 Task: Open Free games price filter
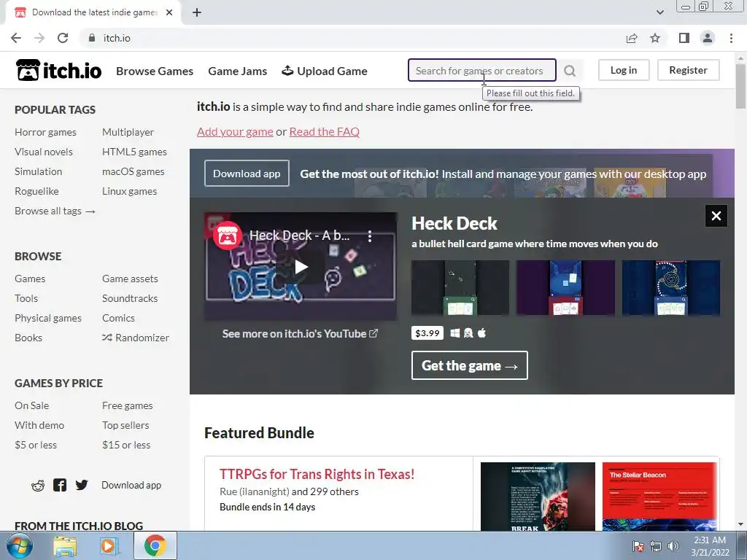(128, 405)
